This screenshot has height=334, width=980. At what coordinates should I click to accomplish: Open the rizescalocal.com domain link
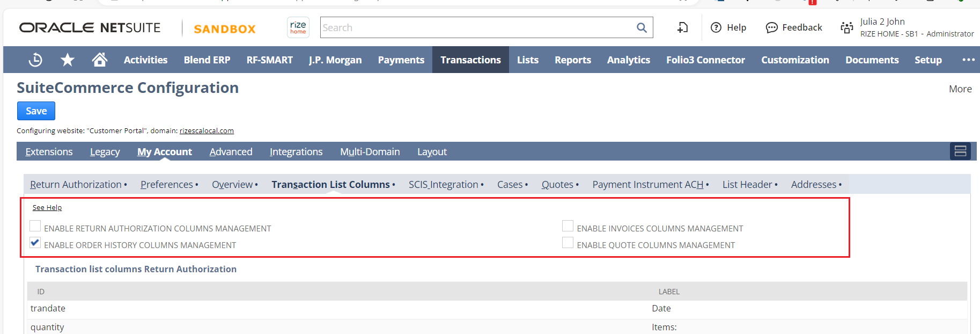(207, 130)
